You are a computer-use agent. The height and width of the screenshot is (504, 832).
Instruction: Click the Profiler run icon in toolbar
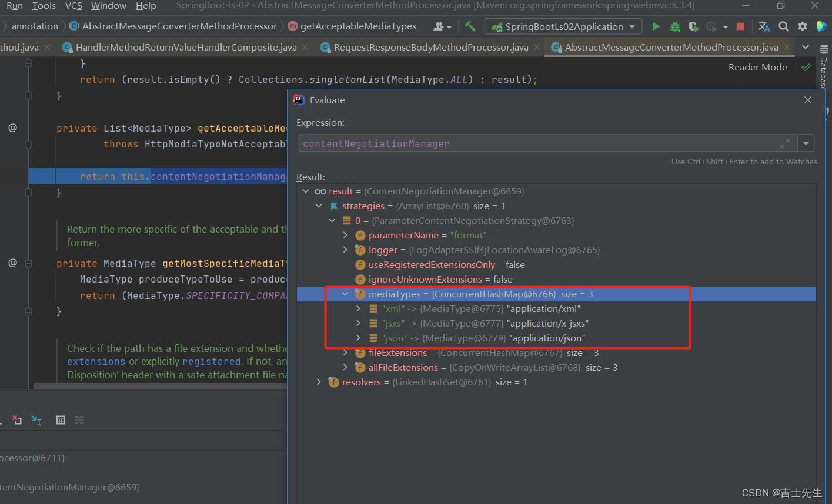711,26
